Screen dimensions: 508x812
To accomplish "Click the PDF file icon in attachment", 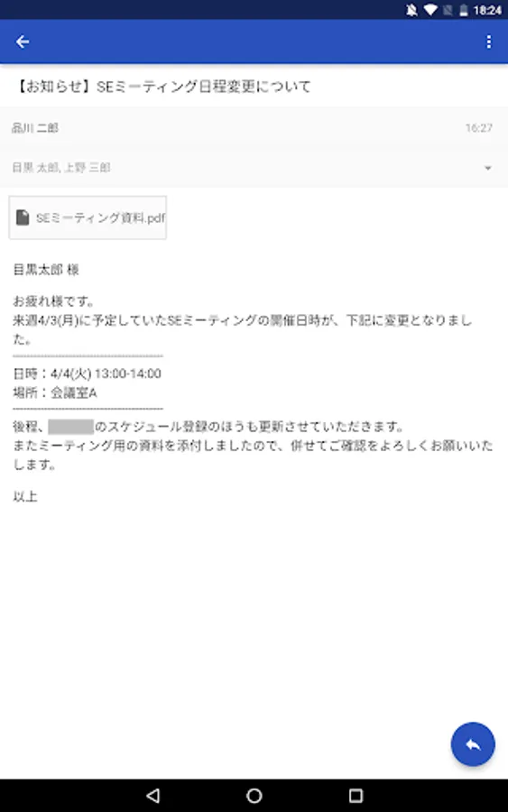I will pos(23,217).
